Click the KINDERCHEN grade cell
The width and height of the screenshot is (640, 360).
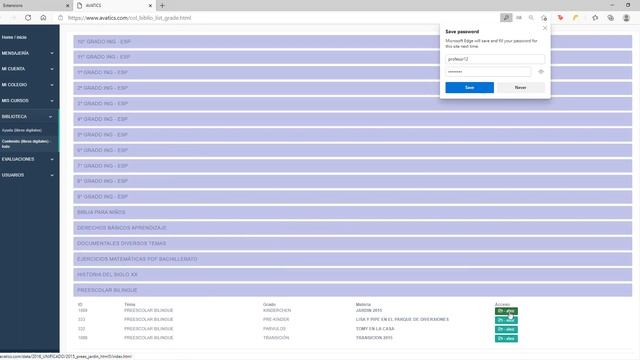[277, 311]
